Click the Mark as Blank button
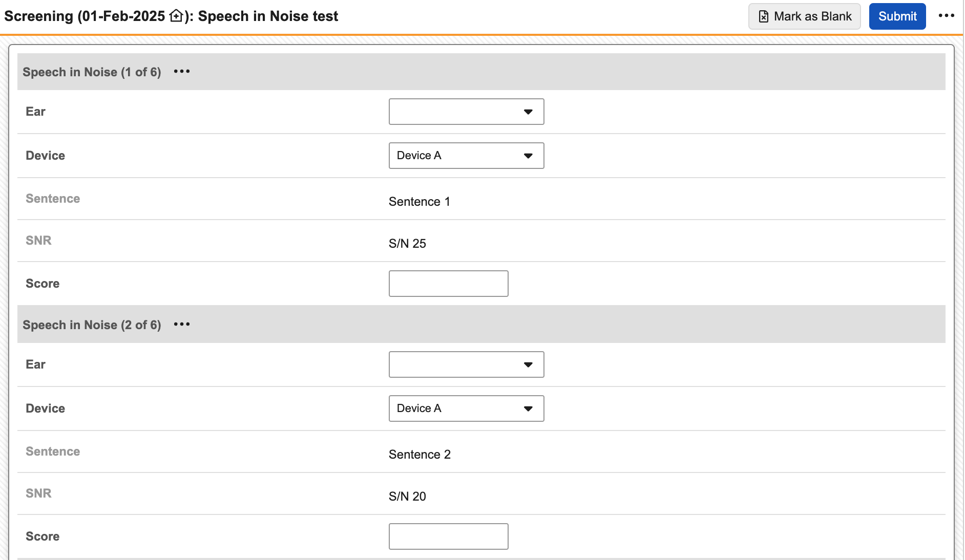The image size is (965, 560). [x=804, y=16]
